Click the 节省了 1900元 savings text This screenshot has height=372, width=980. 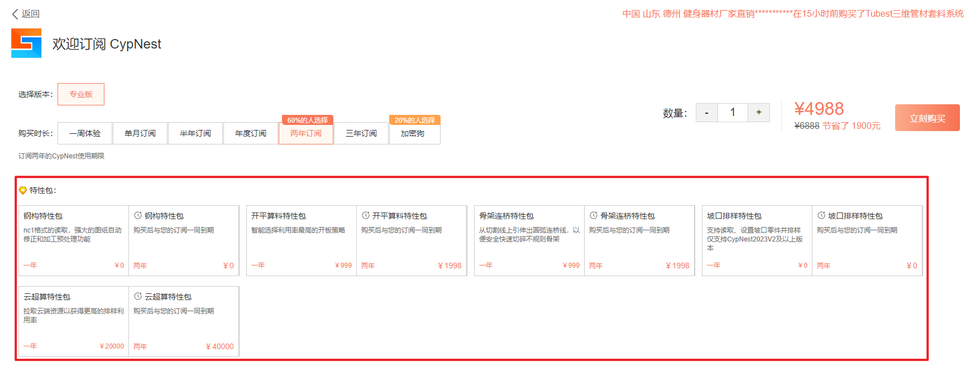pos(852,126)
